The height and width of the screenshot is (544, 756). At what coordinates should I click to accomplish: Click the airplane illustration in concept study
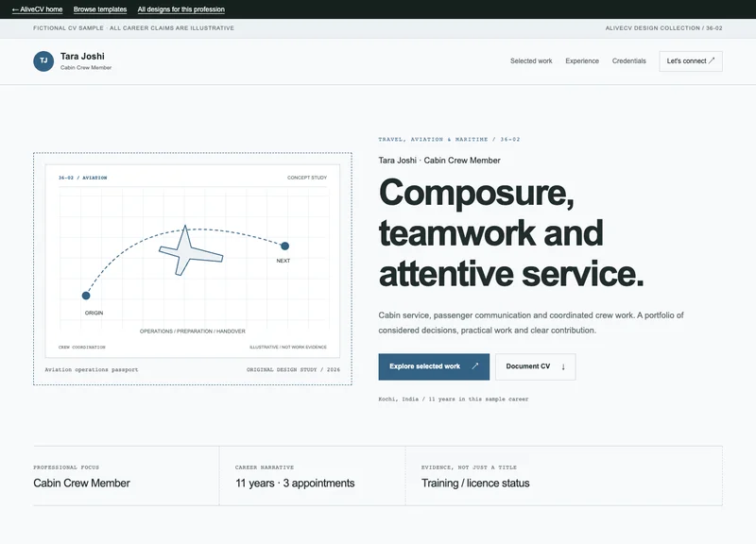coord(191,250)
